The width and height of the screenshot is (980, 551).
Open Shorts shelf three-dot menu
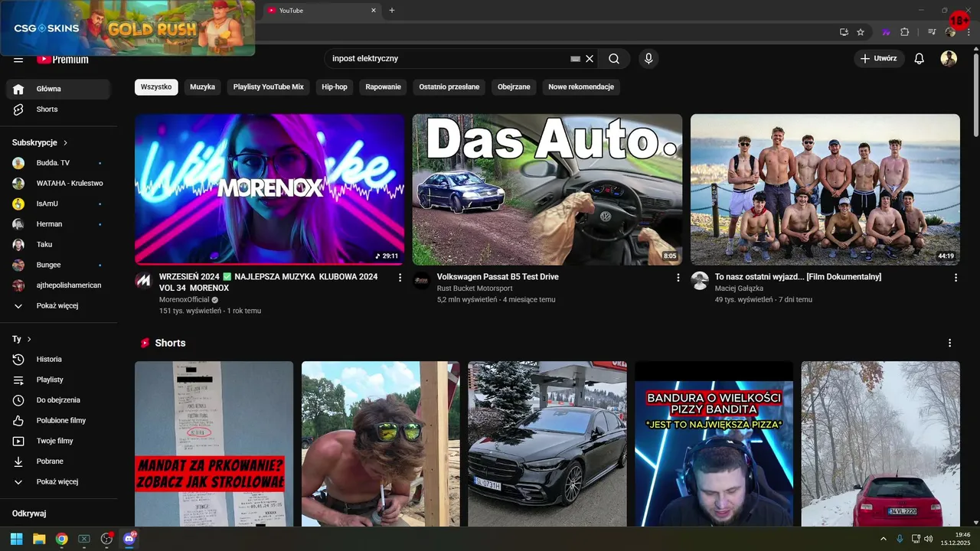(x=950, y=343)
